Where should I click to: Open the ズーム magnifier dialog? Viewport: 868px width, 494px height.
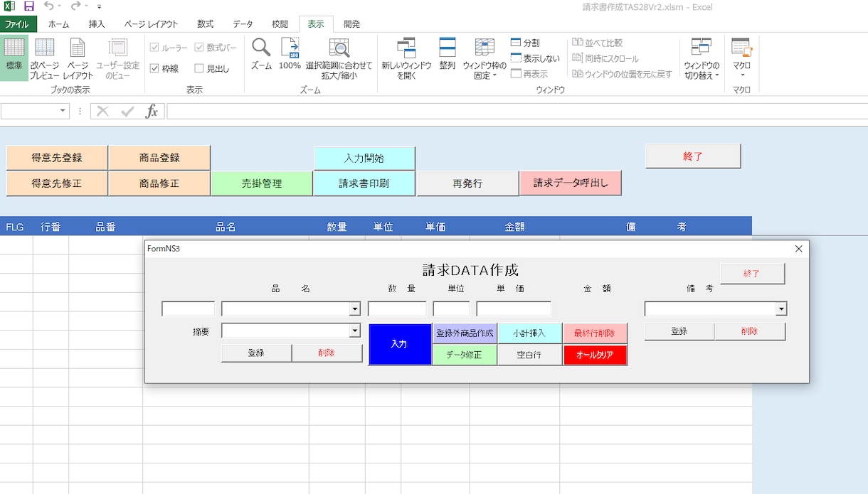point(262,54)
